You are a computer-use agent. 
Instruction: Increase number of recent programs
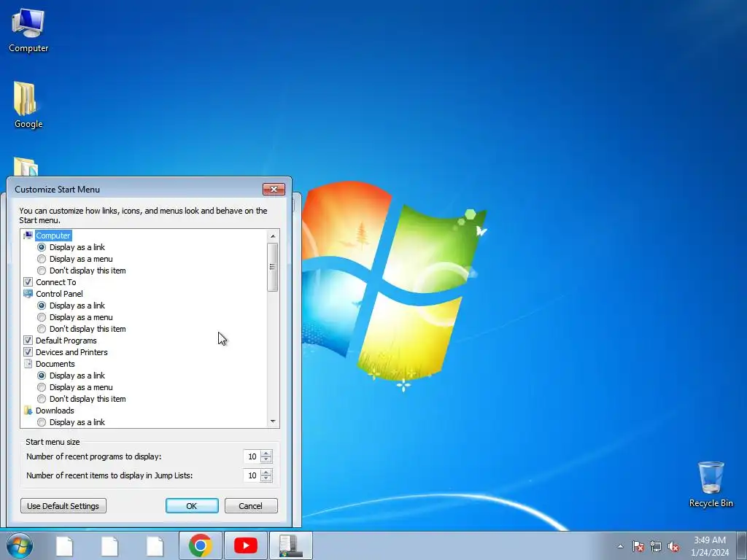266,454
